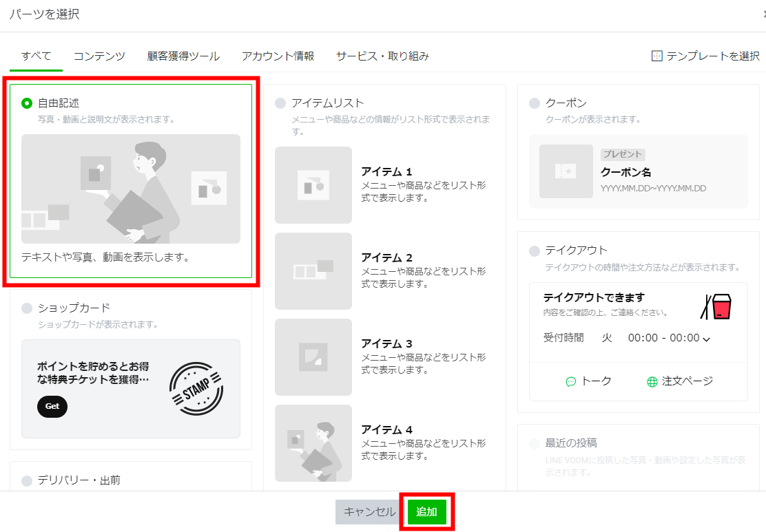Open the 顧客獲得ツール tab
The height and width of the screenshot is (532, 766).
[183, 56]
